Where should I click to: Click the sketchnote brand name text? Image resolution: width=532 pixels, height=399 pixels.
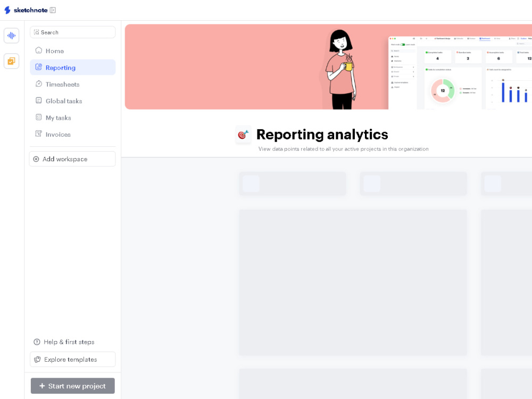[x=30, y=10]
